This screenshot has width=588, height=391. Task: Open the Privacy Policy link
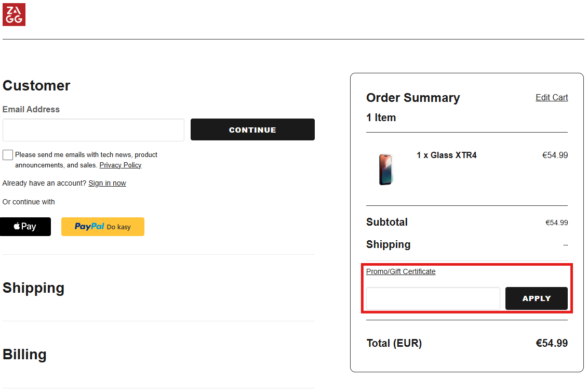coord(121,165)
